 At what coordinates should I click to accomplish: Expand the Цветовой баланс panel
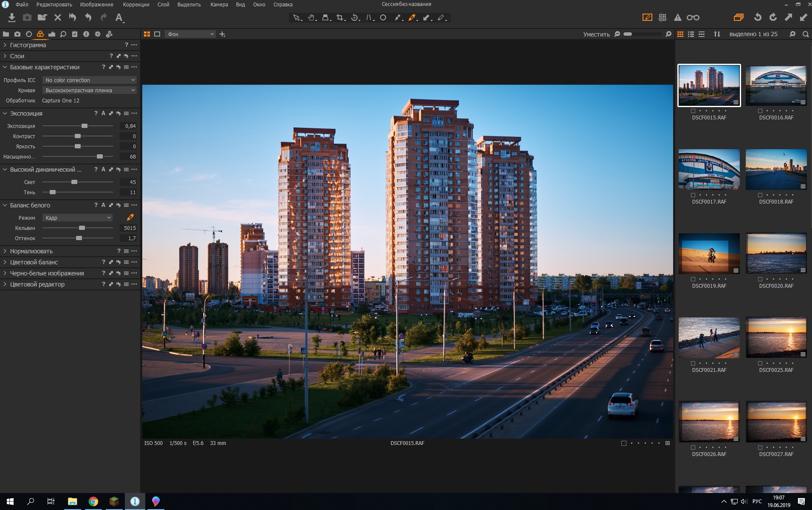coord(5,262)
